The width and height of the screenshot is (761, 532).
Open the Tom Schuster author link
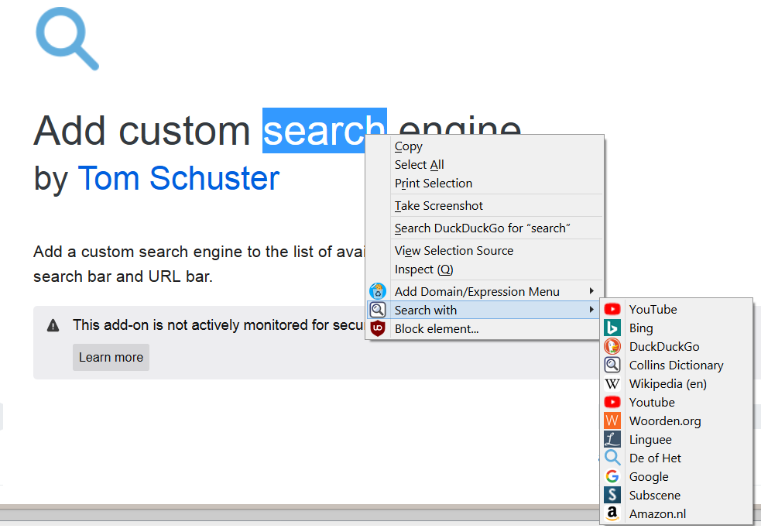point(179,178)
